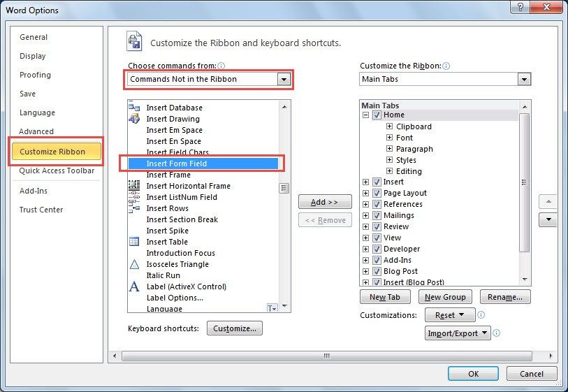Open the General options category

click(34, 37)
